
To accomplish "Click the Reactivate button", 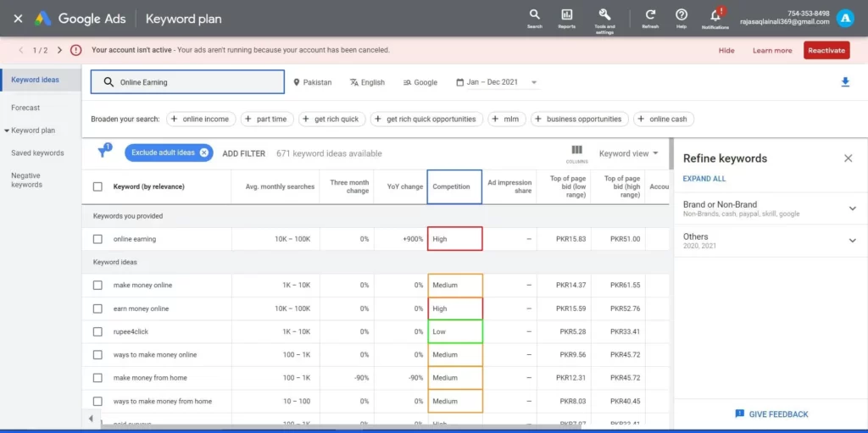I will [x=826, y=50].
